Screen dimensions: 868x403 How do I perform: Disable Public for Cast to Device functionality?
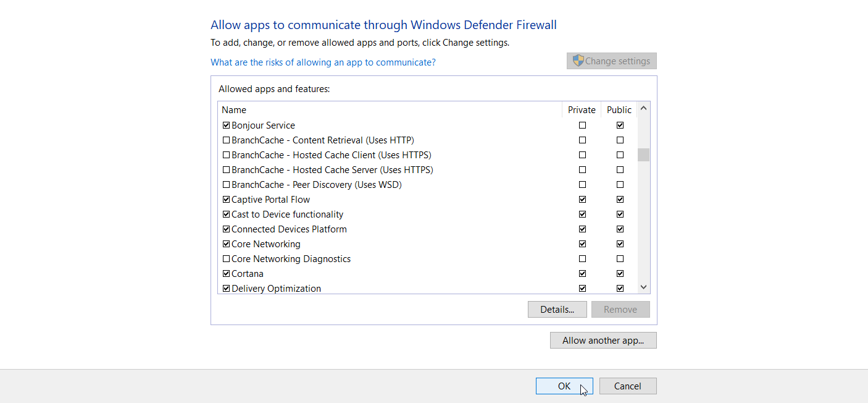620,214
